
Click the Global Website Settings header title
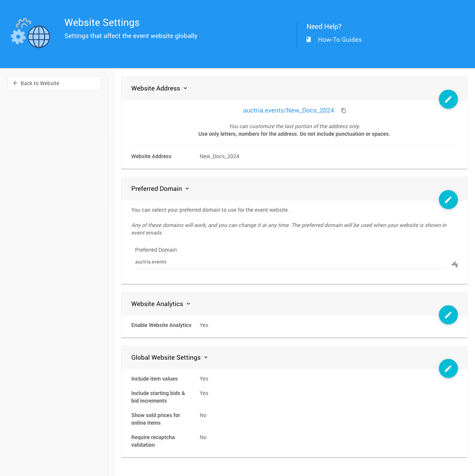[x=166, y=357]
